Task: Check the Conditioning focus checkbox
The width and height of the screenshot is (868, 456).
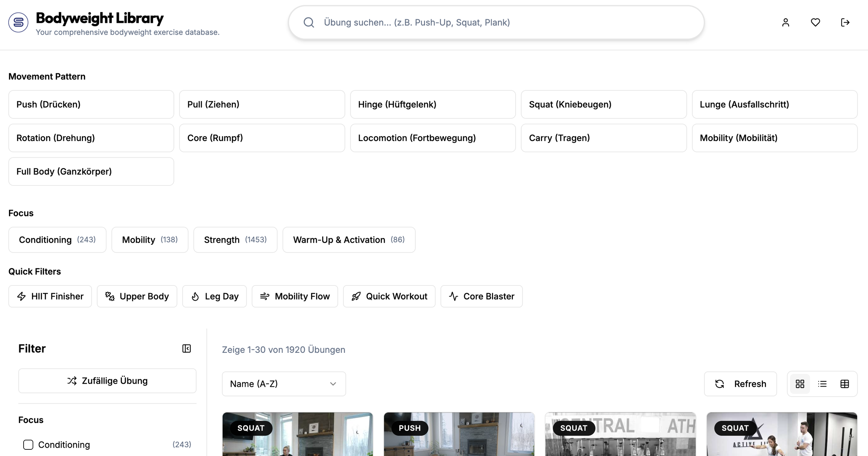Action: tap(28, 445)
